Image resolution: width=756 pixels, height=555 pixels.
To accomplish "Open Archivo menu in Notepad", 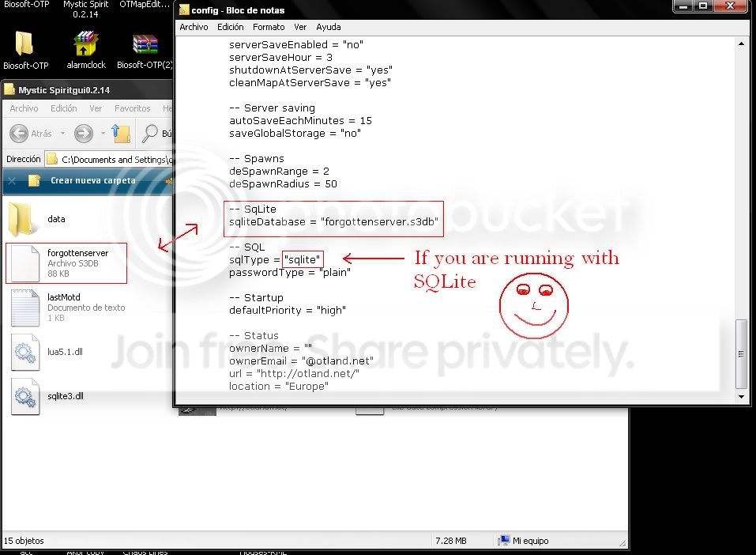I will 194,27.
